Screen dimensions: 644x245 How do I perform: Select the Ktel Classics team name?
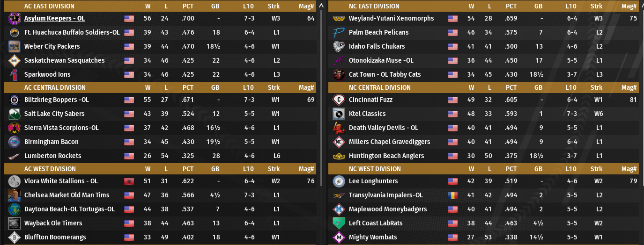click(x=367, y=114)
